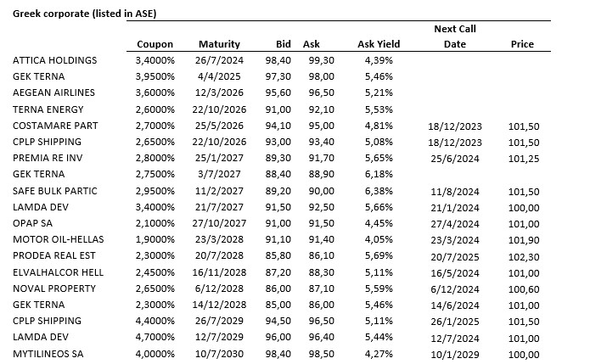Screen dimensions: 607x364
Task: Click the NOVAL PROPERTY name cell
Action: tap(53, 288)
